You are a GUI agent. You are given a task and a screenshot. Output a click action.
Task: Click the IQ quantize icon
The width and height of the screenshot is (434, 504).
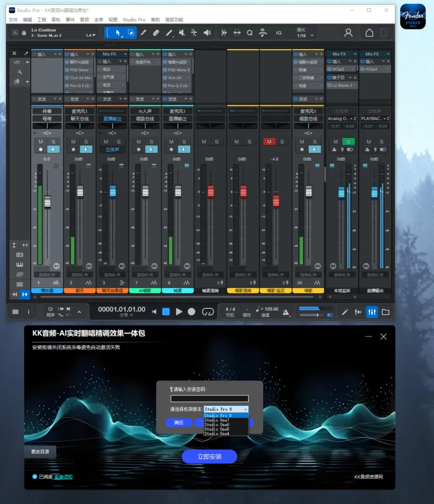(279, 33)
